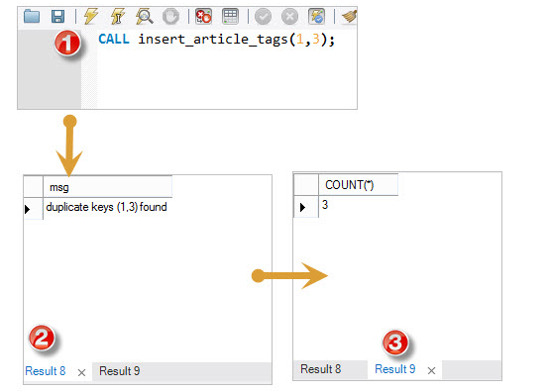Screen dimensions: 550x392
Task: Commit transaction checkmark icon
Action: pyautogui.click(x=263, y=17)
